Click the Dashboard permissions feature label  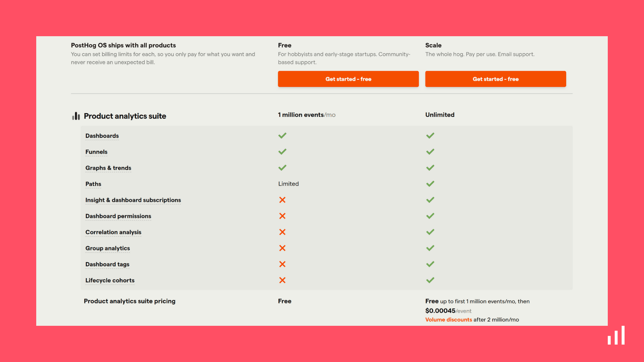(118, 216)
